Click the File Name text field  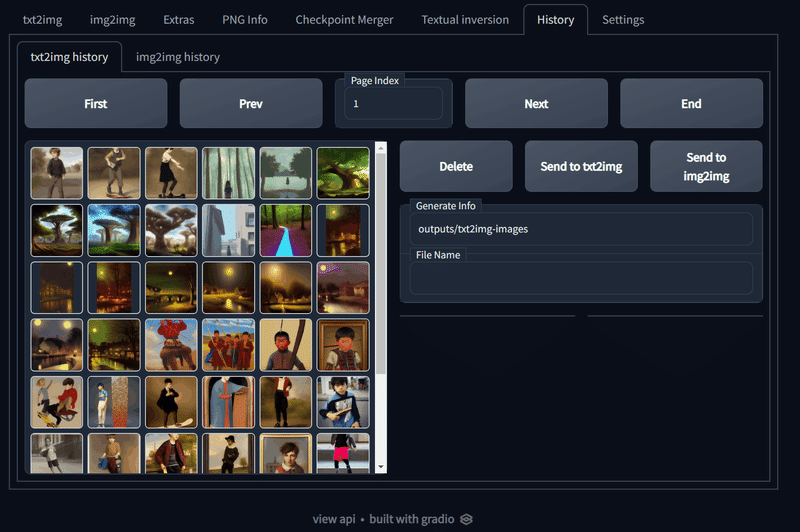click(581, 278)
